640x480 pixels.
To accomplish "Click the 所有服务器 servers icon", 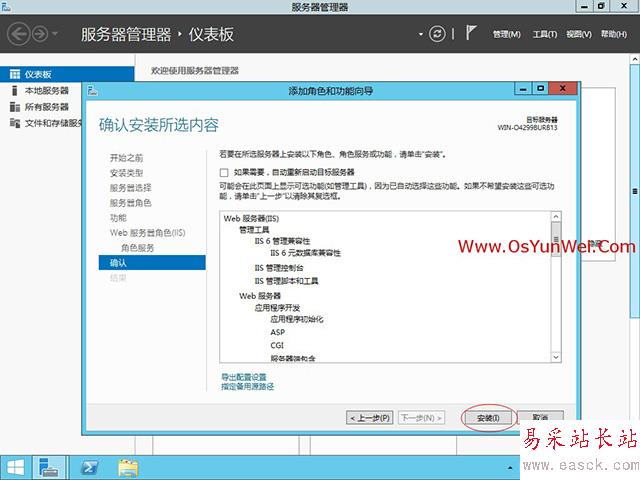I will point(15,107).
